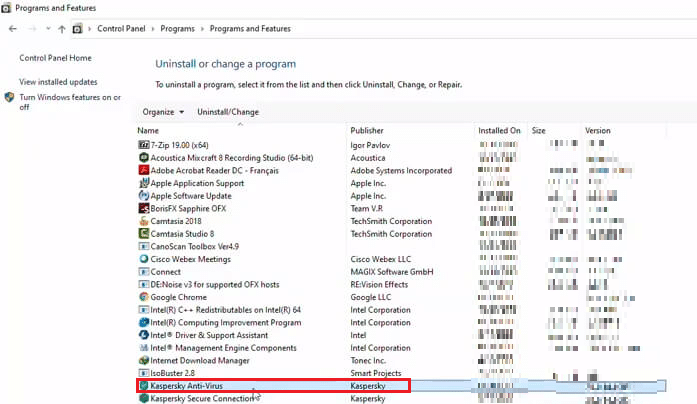Select the Google Chrome row name
The image size is (697, 404).
pyautogui.click(x=178, y=297)
